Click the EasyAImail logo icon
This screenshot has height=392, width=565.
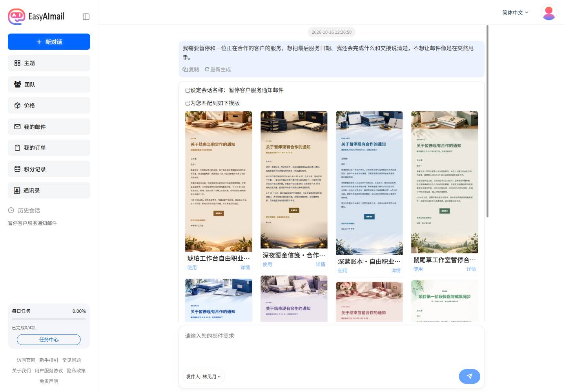tap(16, 16)
